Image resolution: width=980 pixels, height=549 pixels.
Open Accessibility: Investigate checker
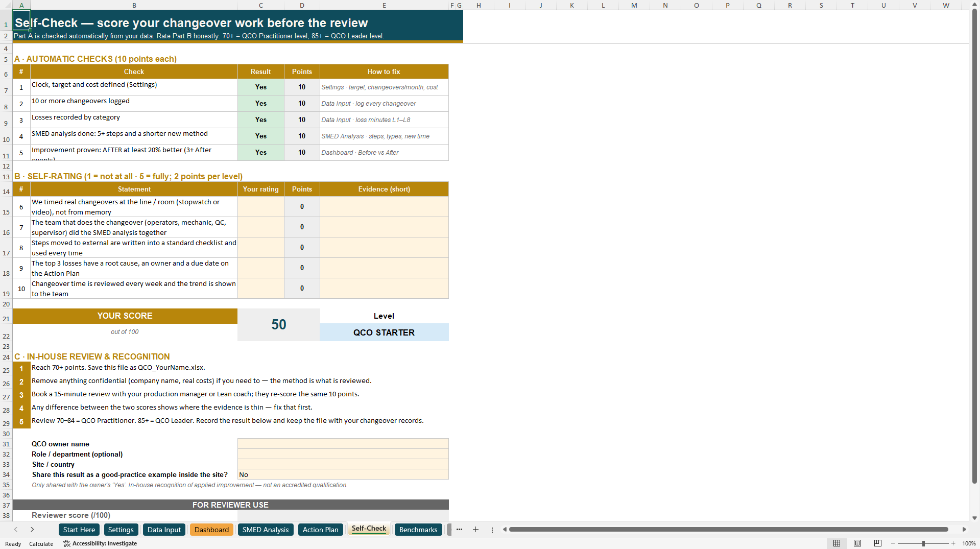pyautogui.click(x=100, y=543)
